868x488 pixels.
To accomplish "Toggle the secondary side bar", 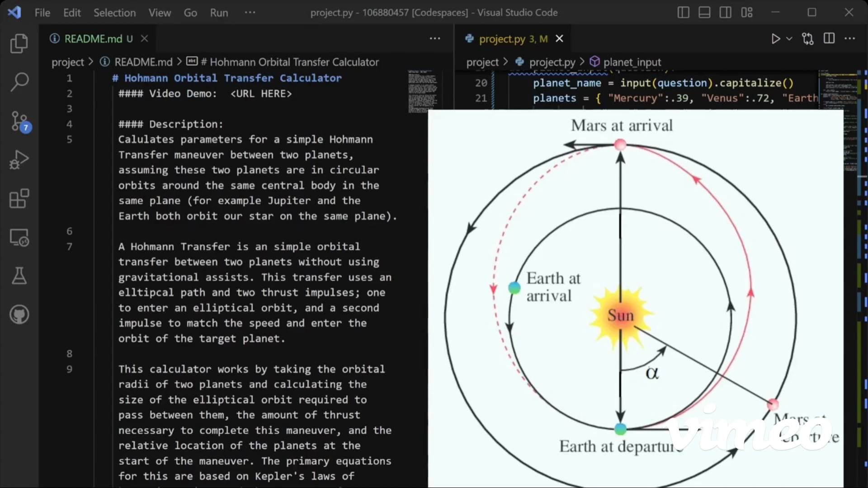I will click(725, 12).
